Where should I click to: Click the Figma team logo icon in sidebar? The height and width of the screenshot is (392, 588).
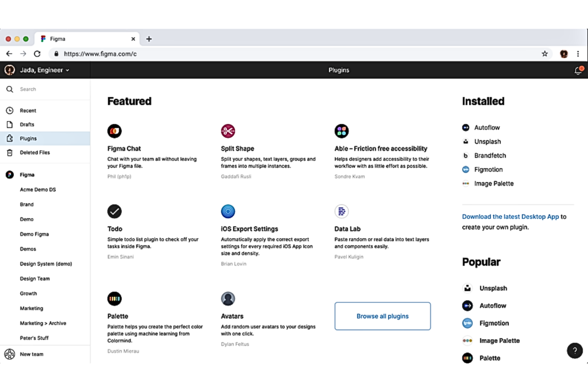(x=10, y=175)
